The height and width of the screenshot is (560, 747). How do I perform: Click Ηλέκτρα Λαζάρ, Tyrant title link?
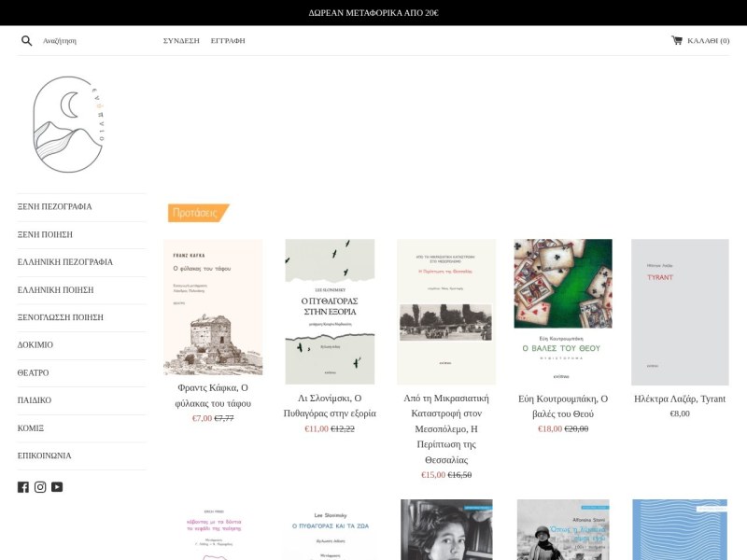tap(680, 399)
